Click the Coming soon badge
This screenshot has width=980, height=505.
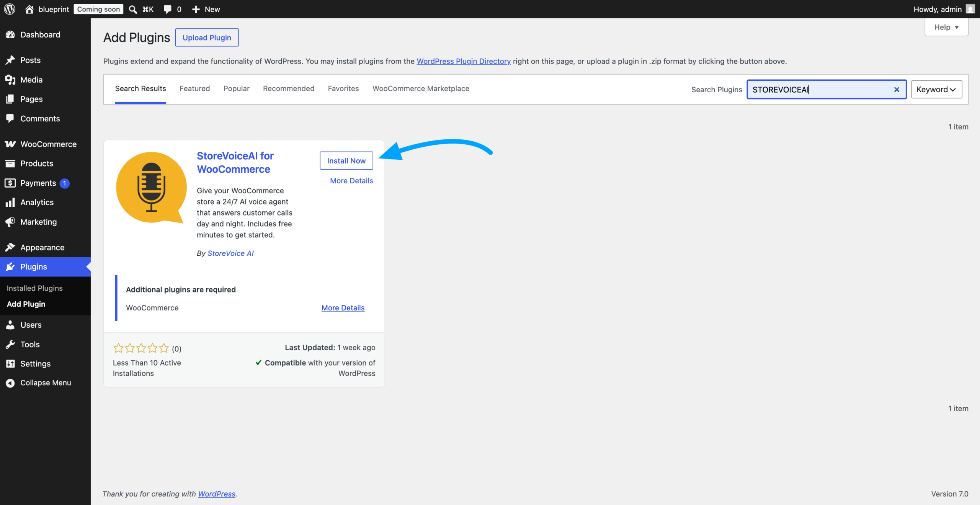pos(98,9)
